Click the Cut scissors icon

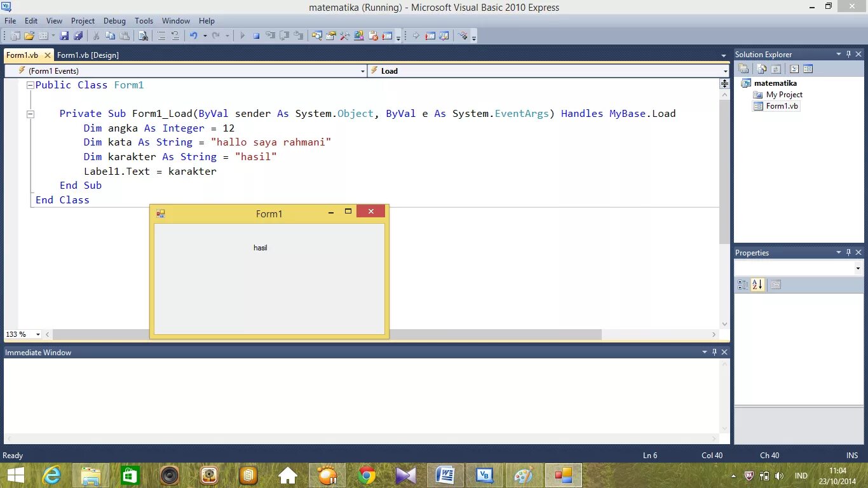tap(96, 36)
